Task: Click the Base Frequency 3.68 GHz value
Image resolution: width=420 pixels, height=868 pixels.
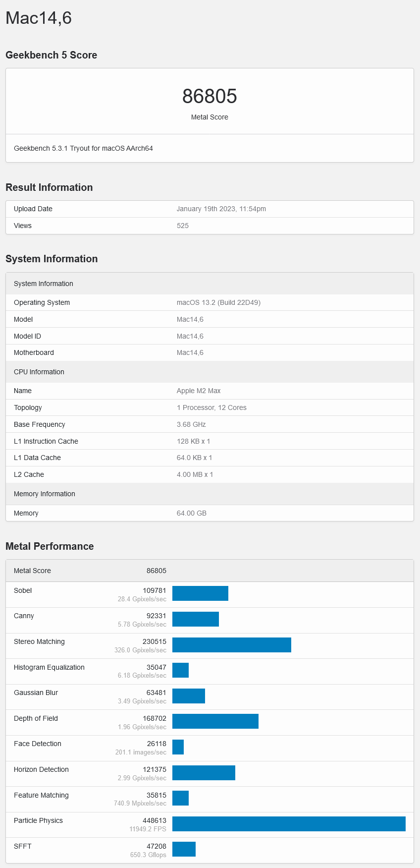Action: tap(191, 424)
